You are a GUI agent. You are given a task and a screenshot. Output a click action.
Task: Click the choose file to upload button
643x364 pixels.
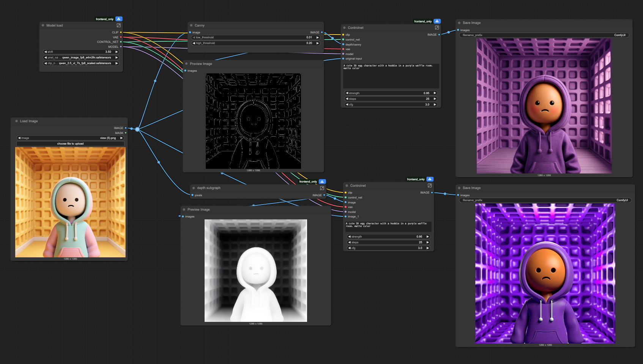click(x=70, y=143)
